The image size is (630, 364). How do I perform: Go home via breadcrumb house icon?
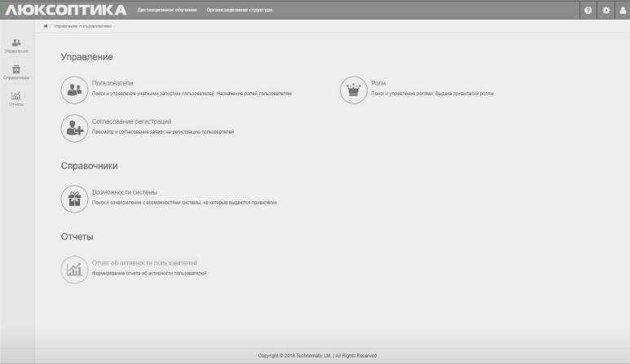pyautogui.click(x=46, y=26)
